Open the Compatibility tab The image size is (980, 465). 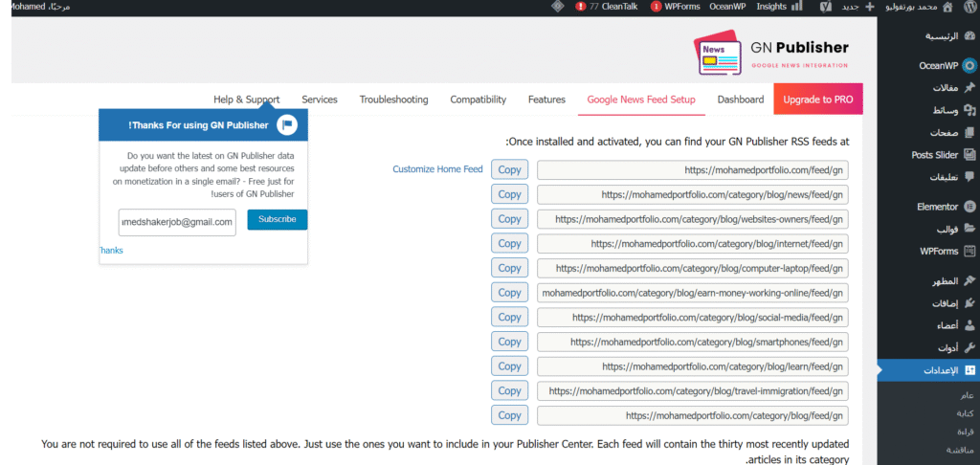(x=479, y=100)
